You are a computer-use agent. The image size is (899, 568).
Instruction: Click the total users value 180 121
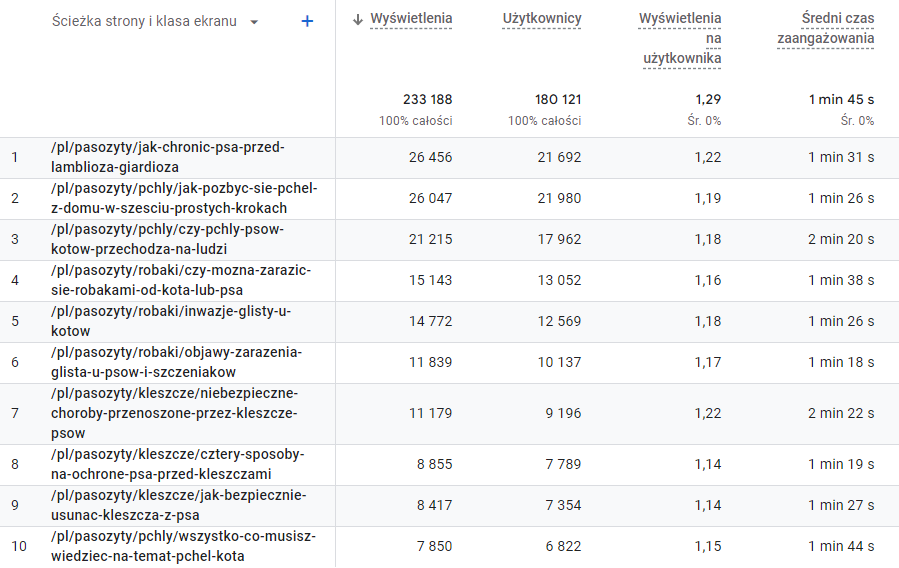[557, 99]
